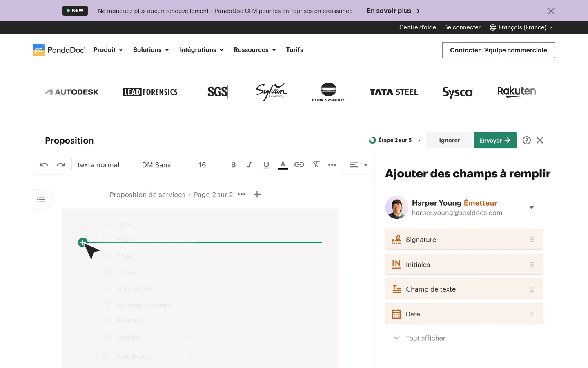Image resolution: width=588 pixels, height=368 pixels.
Task: Click the Envoyer button
Action: pyautogui.click(x=495, y=140)
